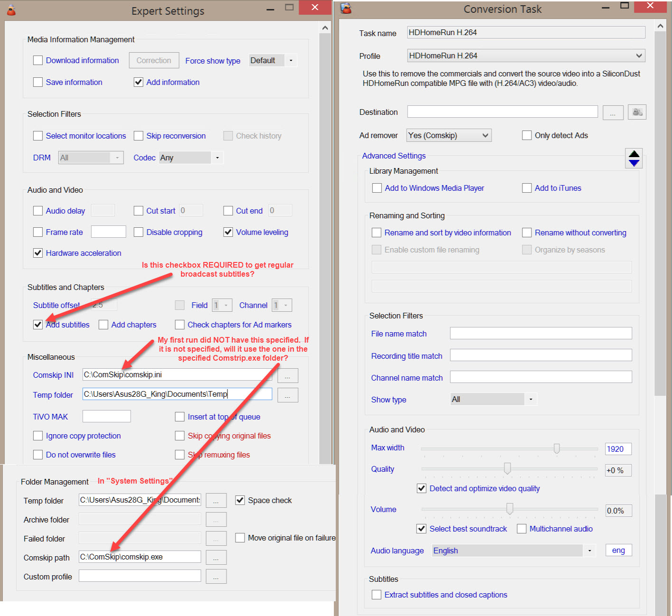This screenshot has height=616, width=672.
Task: Click the Advanced Settings link
Action: pos(394,156)
